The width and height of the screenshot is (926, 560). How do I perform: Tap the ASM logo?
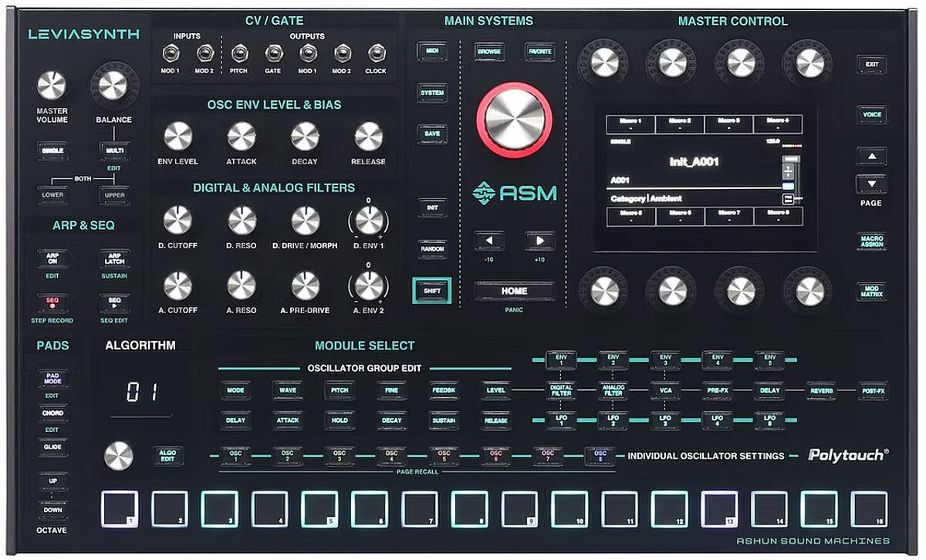pos(514,192)
